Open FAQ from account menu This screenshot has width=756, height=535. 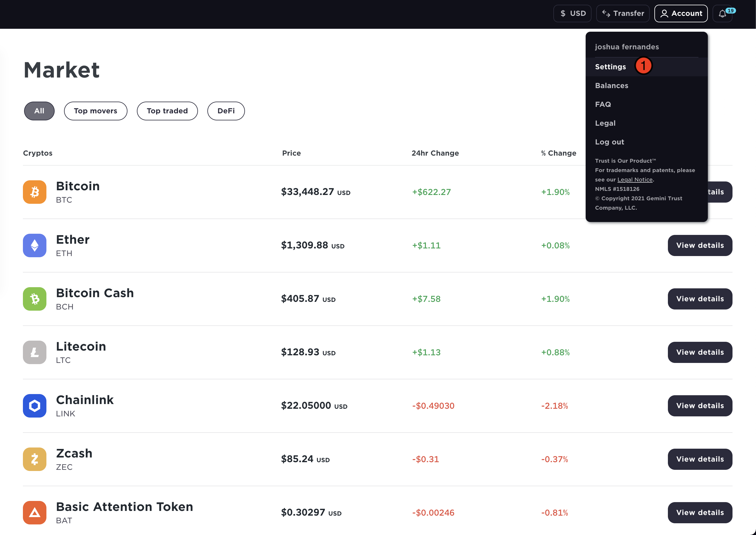[646, 105]
